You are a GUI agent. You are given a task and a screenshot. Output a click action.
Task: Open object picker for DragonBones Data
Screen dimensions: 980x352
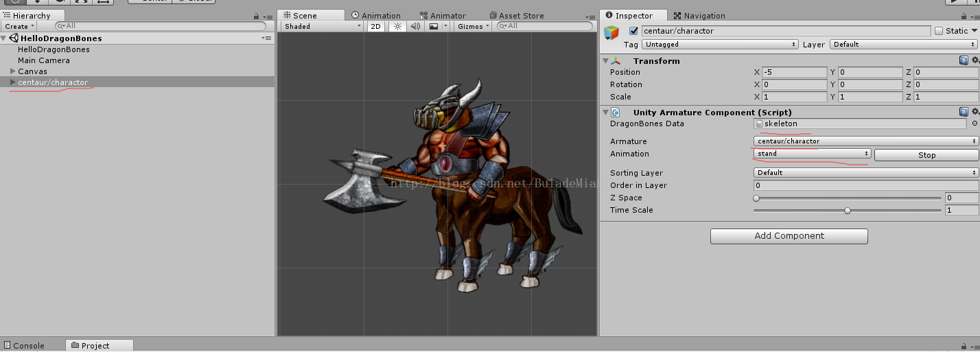(x=975, y=124)
